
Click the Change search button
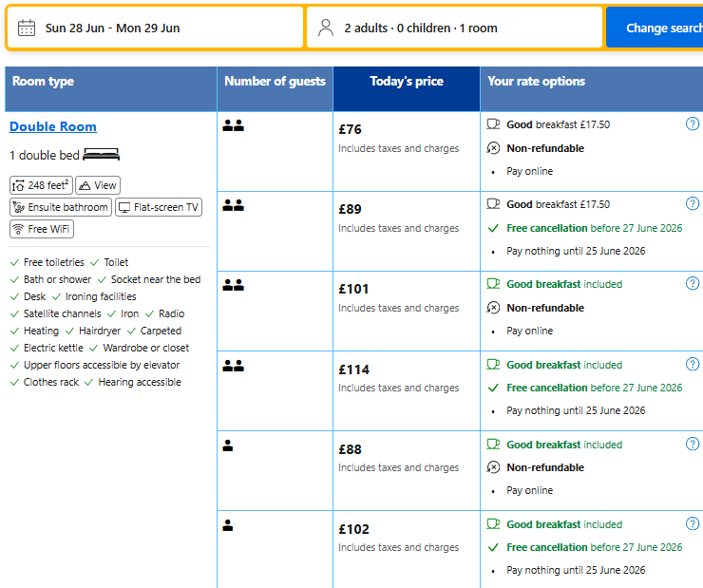[655, 28]
